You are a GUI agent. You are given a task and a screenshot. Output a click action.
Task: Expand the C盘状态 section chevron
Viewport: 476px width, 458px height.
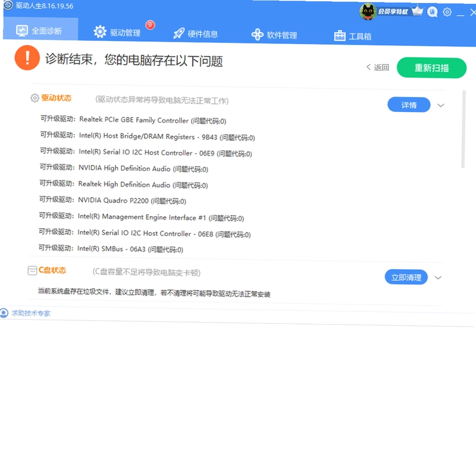pos(438,278)
